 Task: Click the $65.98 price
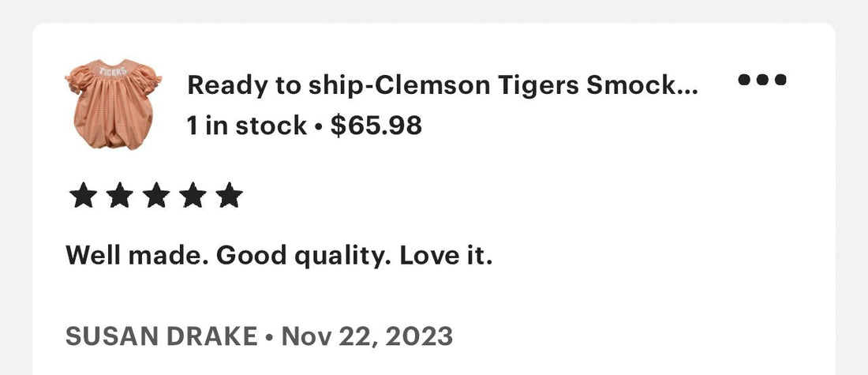pyautogui.click(x=376, y=126)
